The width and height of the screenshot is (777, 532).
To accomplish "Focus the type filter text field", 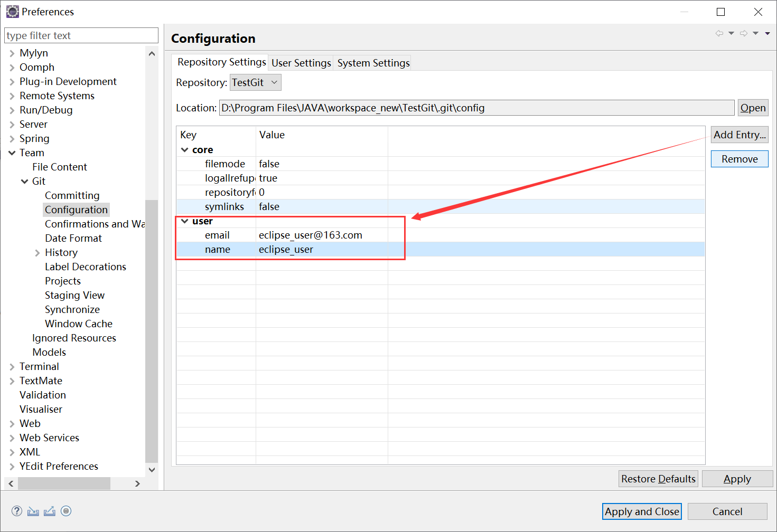I will (x=81, y=35).
